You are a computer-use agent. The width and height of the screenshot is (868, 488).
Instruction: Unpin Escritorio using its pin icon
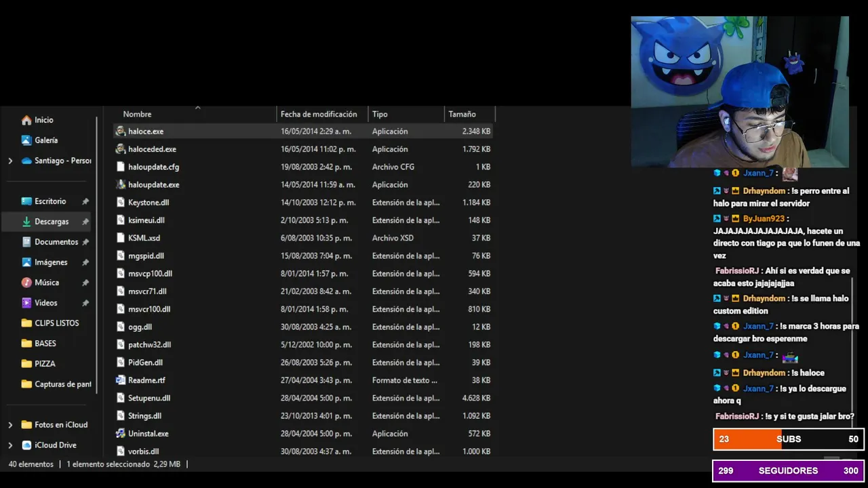point(85,201)
